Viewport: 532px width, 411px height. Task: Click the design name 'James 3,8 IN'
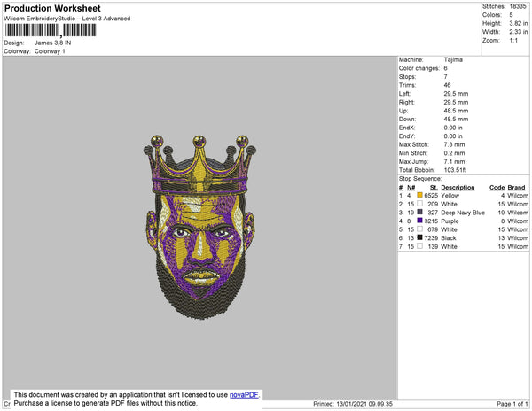(x=52, y=43)
